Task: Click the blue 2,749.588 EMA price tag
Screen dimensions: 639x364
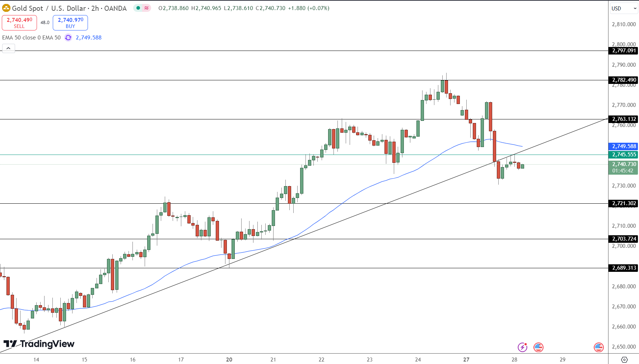Action: pos(624,146)
